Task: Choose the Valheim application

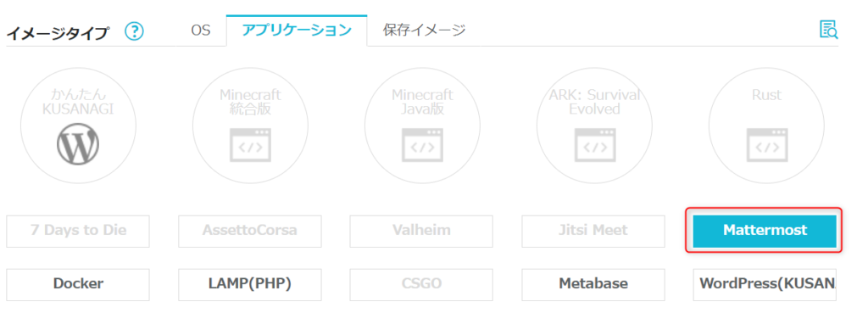Action: 421,231
